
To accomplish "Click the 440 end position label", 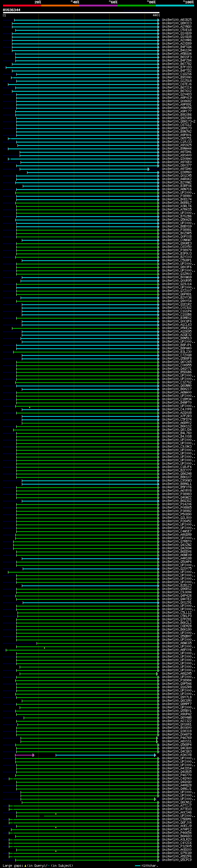I will (155, 15).
